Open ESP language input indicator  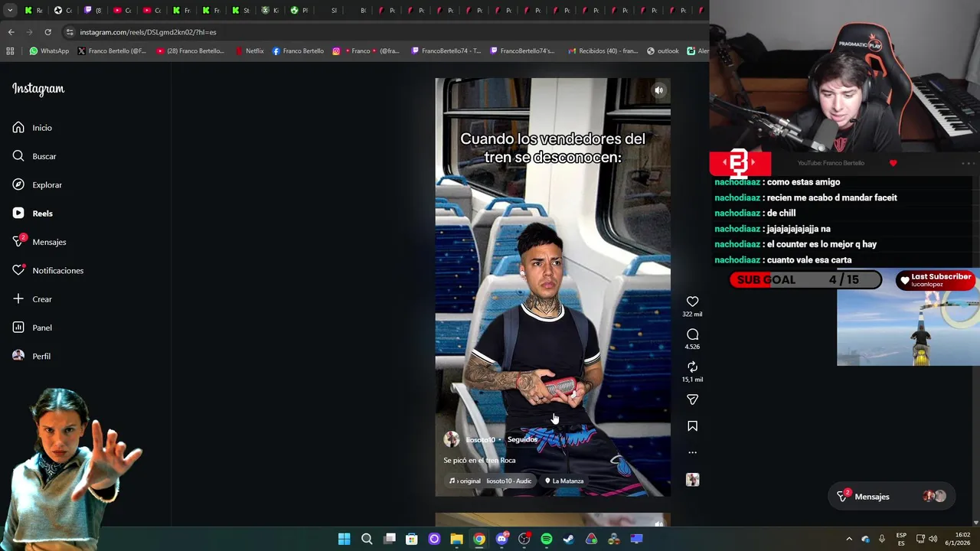point(901,539)
